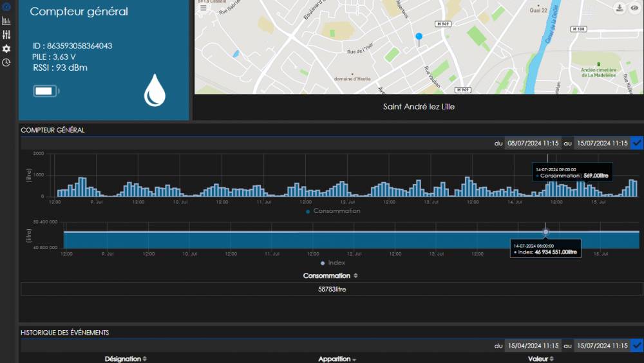Open the map hamburger menu
The width and height of the screenshot is (644, 363).
tap(204, 7)
